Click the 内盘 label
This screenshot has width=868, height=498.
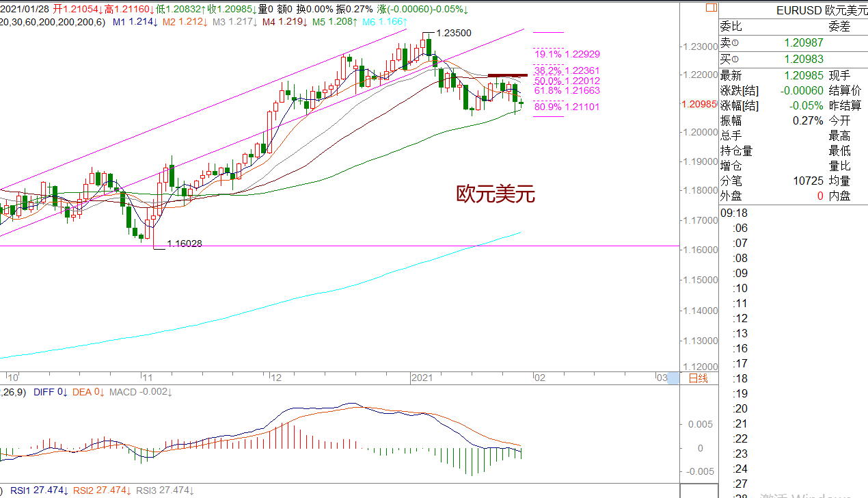(x=840, y=196)
